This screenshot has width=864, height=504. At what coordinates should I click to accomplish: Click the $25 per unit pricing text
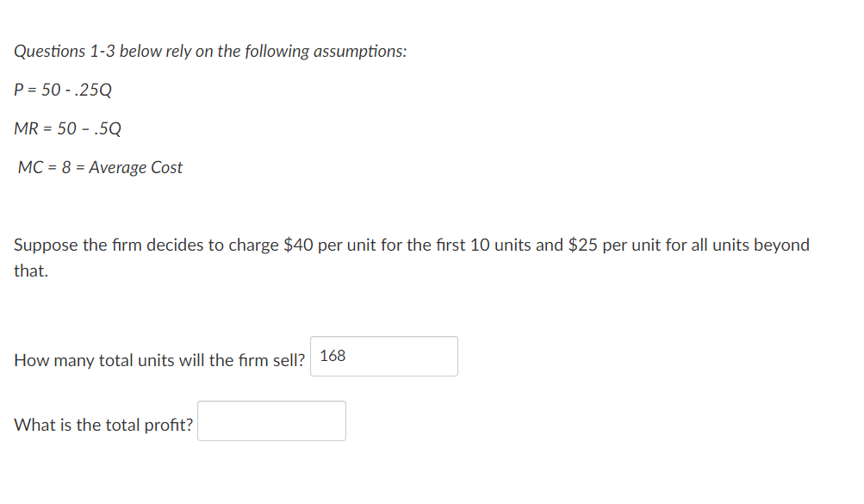point(618,245)
